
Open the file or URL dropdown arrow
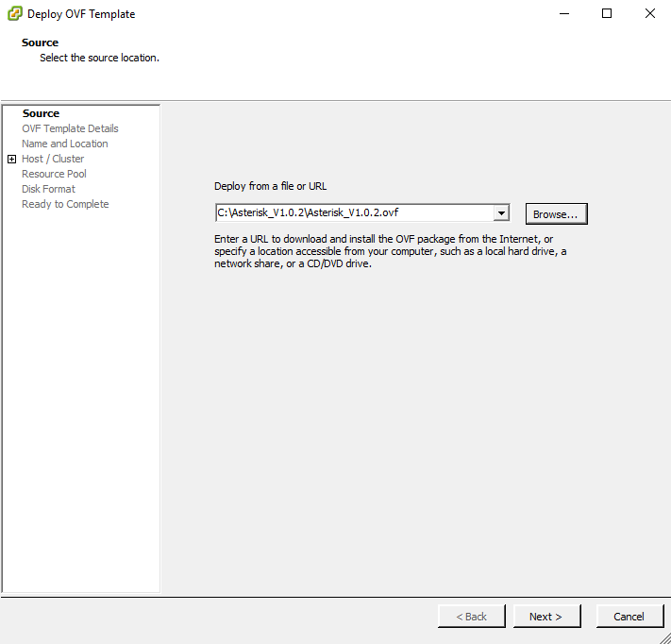pos(501,212)
